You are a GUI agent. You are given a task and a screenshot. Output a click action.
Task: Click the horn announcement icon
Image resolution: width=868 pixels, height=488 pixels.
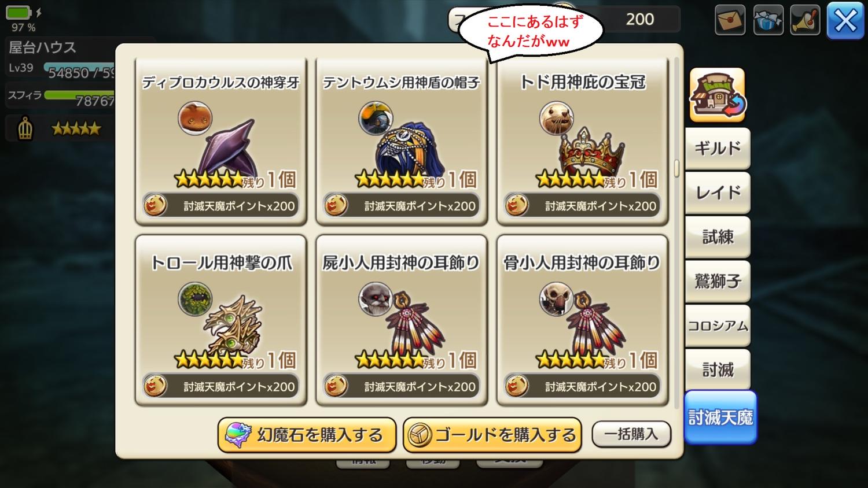pos(805,20)
